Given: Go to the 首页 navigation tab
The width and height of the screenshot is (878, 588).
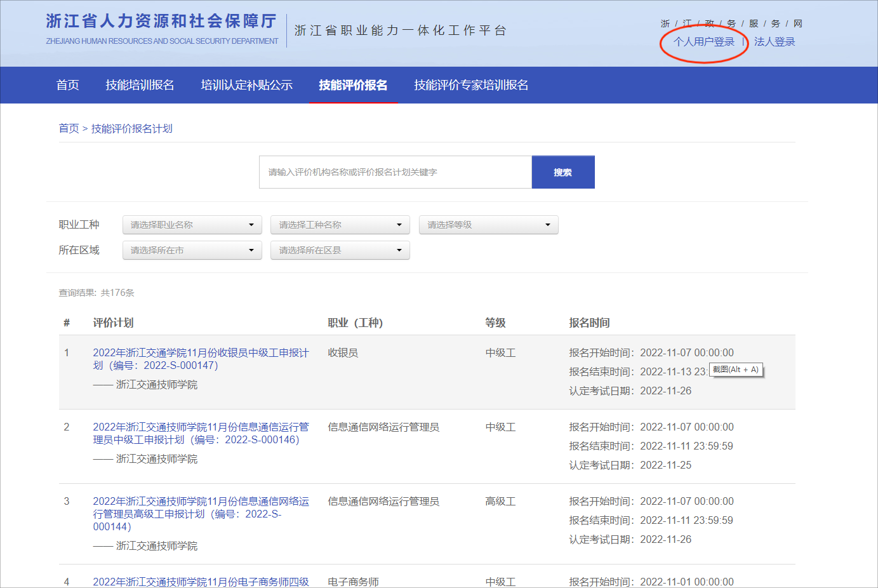Looking at the screenshot, I should (67, 85).
